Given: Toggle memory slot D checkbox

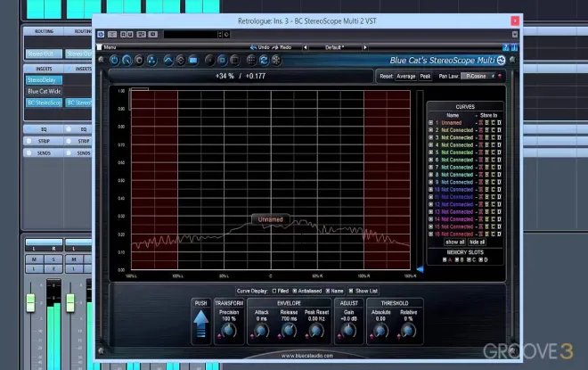Looking at the screenshot, I should click(x=481, y=259).
